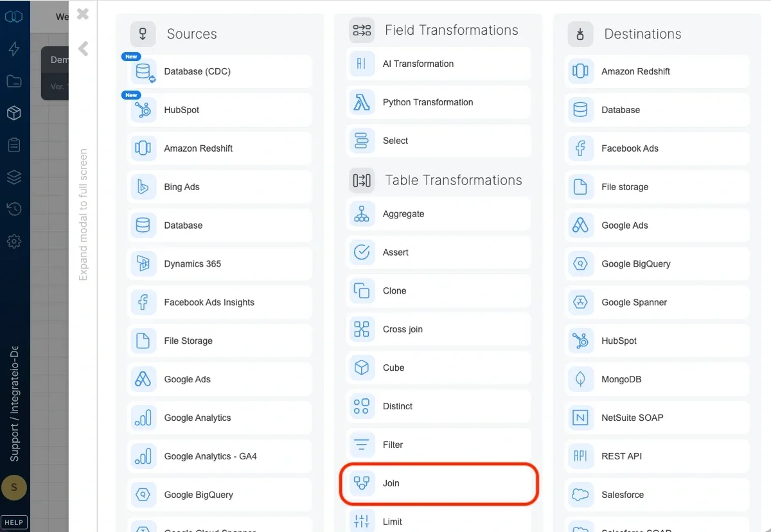Viewport: 771px width, 532px height.
Task: Click the HELP button
Action: tap(14, 522)
